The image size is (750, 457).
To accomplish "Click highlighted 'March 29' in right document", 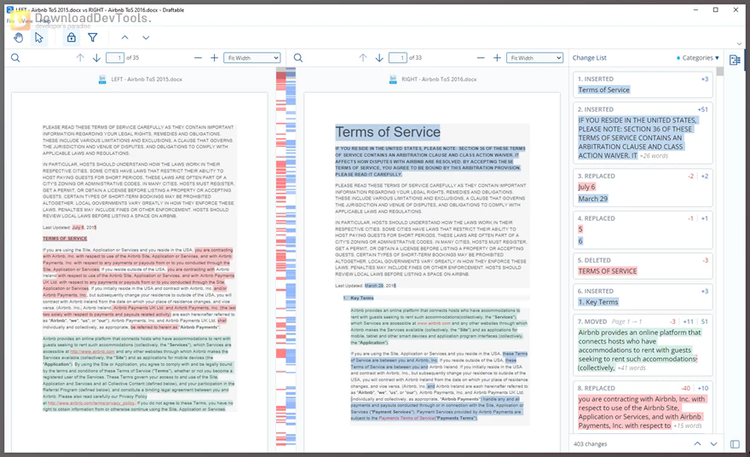I will pyautogui.click(x=374, y=286).
